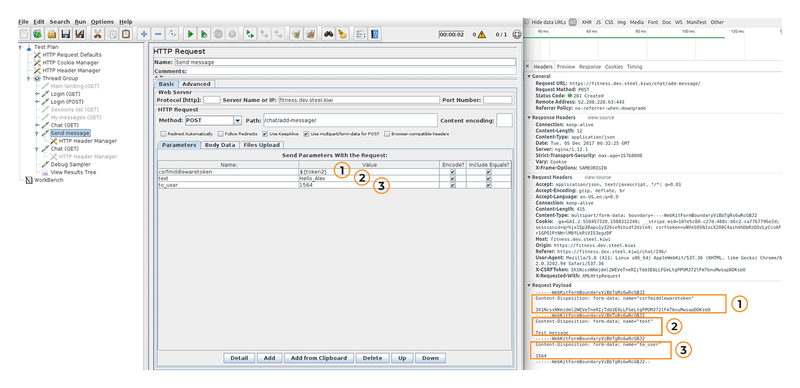This screenshot has width=800, height=388.
Task: Switch to the Body Data tab
Action: coord(220,145)
